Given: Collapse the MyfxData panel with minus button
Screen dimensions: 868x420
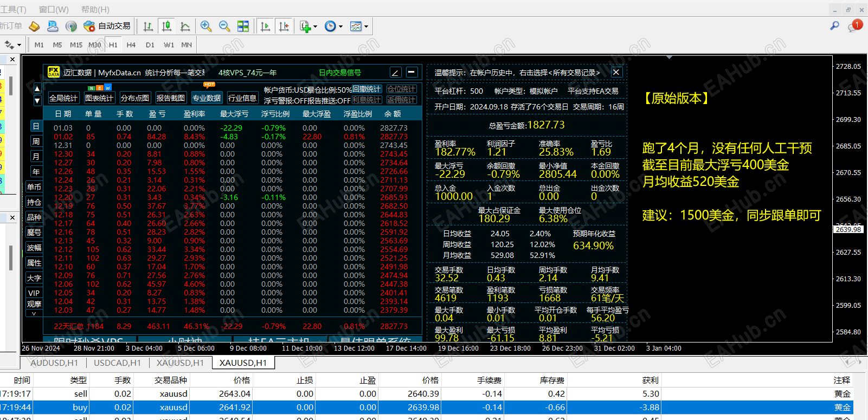Looking at the screenshot, I should pyautogui.click(x=412, y=72).
